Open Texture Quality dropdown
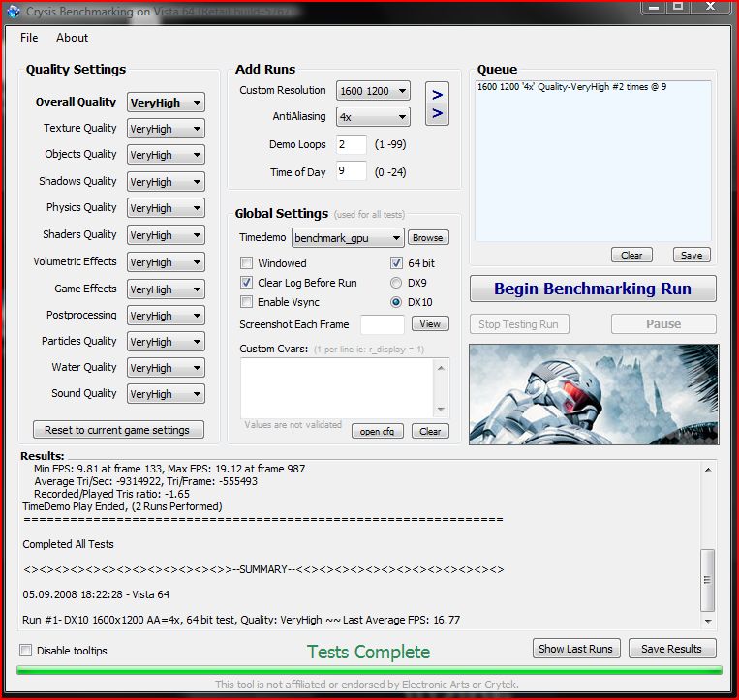This screenshot has width=739, height=700. pyautogui.click(x=166, y=129)
